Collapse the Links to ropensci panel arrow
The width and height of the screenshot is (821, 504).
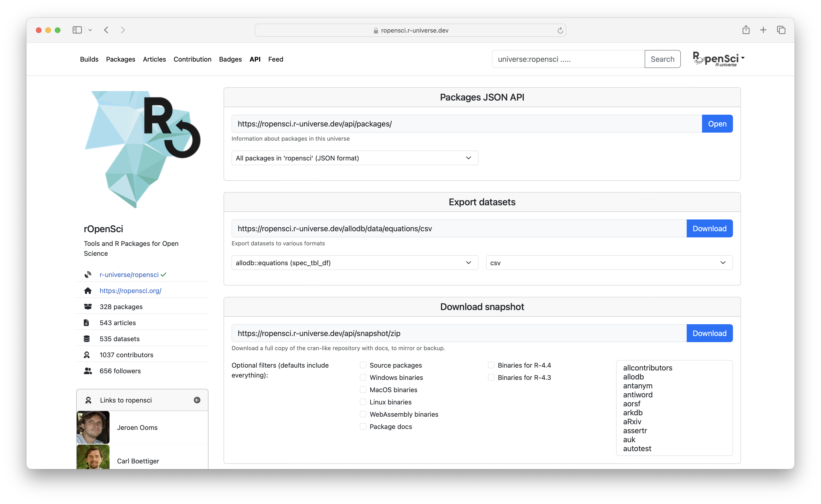[x=197, y=400]
